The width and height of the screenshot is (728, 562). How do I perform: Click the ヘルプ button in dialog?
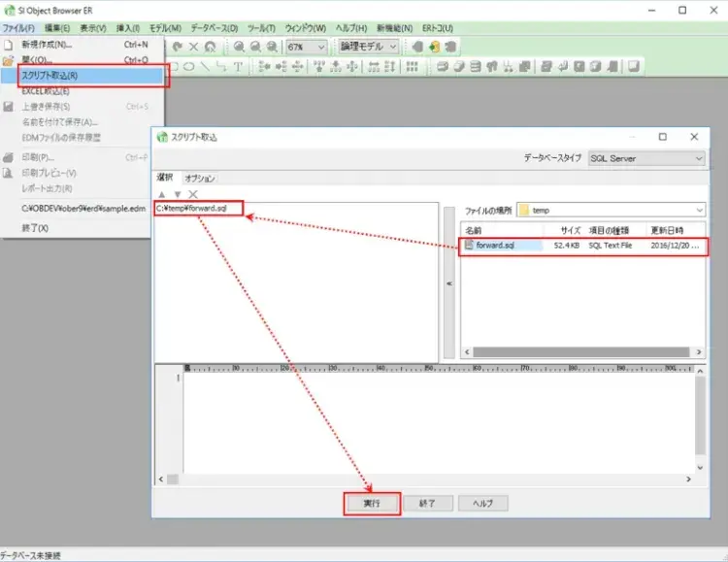[x=482, y=503]
